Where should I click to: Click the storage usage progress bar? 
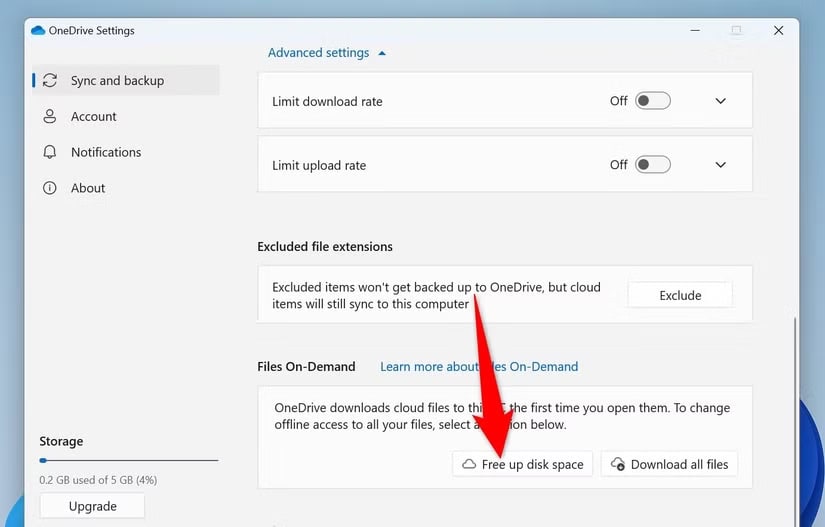point(128,460)
